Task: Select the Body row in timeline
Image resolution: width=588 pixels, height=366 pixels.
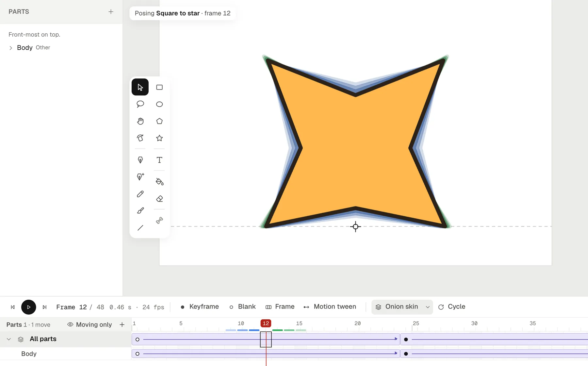Action: (x=65, y=354)
